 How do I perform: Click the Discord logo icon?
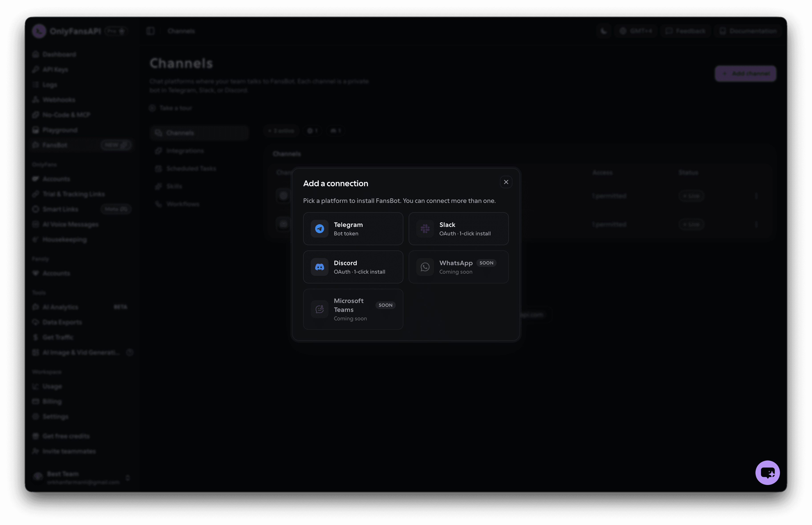319,267
